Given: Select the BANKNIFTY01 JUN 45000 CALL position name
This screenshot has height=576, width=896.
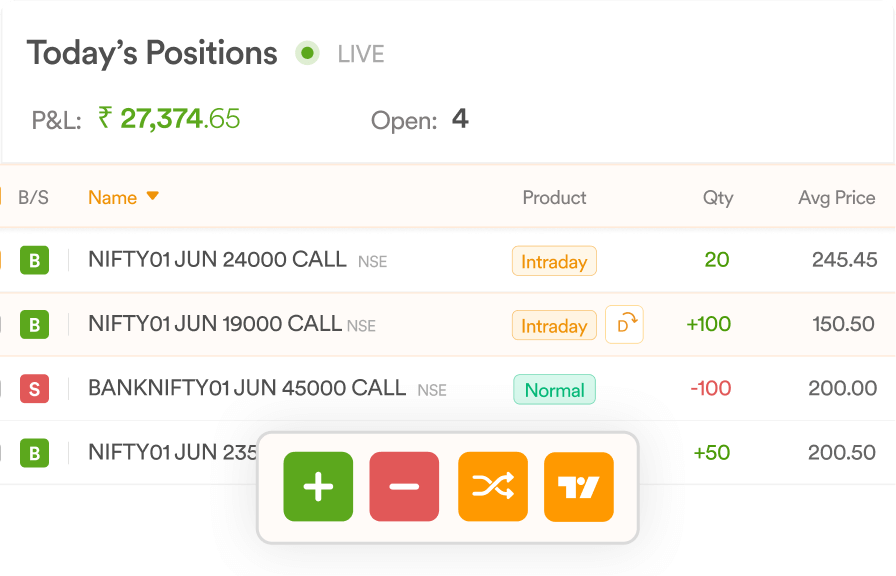Looking at the screenshot, I should [247, 389].
